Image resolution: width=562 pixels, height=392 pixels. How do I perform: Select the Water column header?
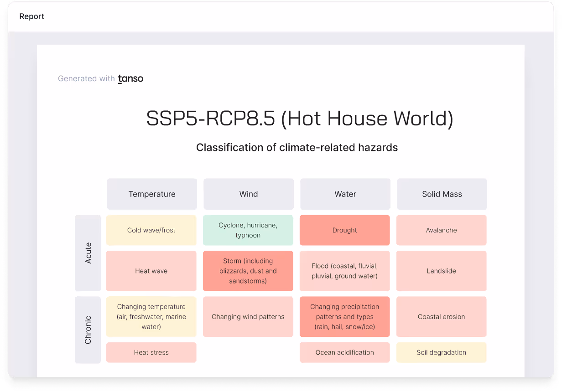click(x=345, y=194)
